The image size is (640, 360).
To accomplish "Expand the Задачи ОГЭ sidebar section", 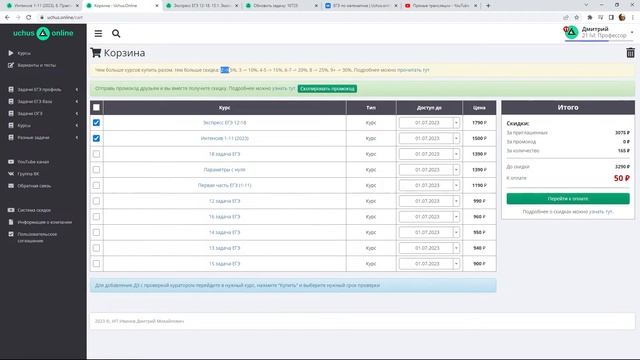I will point(77,113).
